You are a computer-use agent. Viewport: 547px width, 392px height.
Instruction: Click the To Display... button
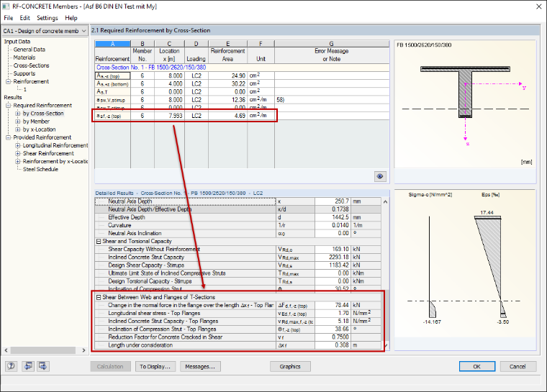(155, 366)
